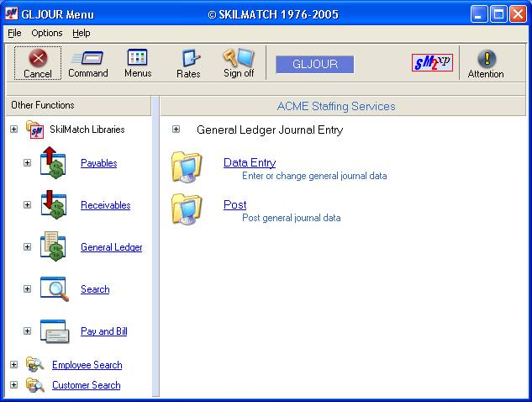This screenshot has width=532, height=402.
Task: Expand the General Ledger tree node
Action: pos(28,247)
